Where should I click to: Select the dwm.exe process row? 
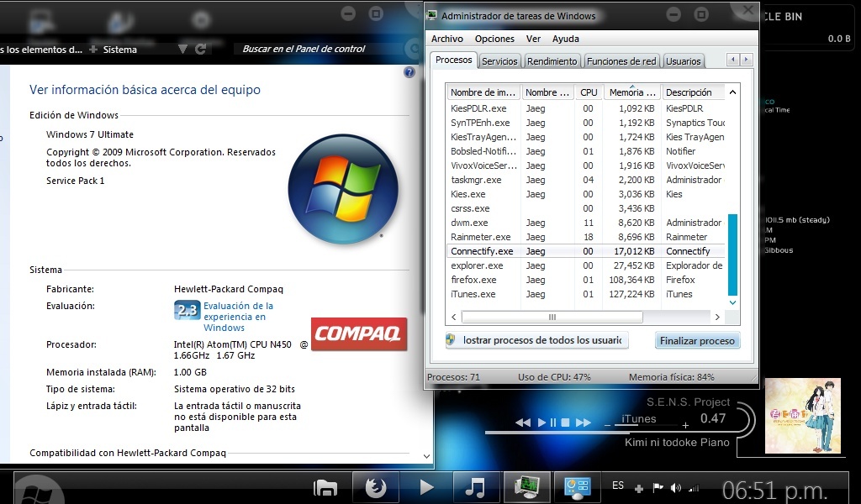tap(585, 223)
